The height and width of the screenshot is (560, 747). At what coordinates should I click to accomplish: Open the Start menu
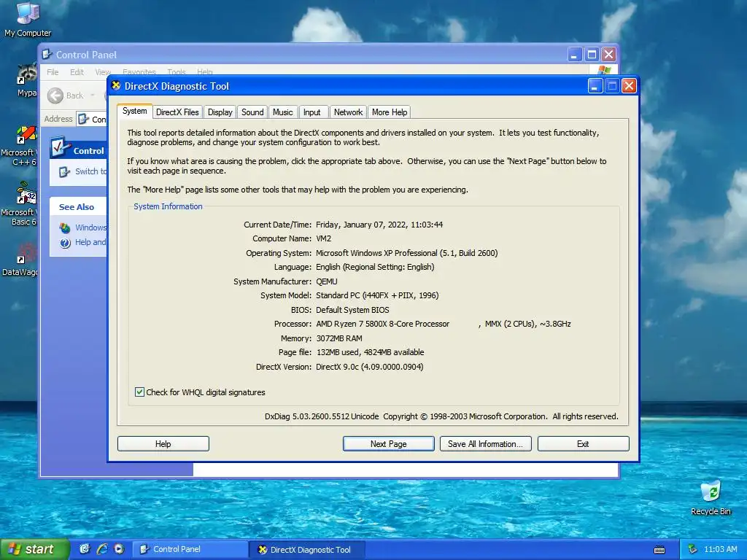click(34, 549)
